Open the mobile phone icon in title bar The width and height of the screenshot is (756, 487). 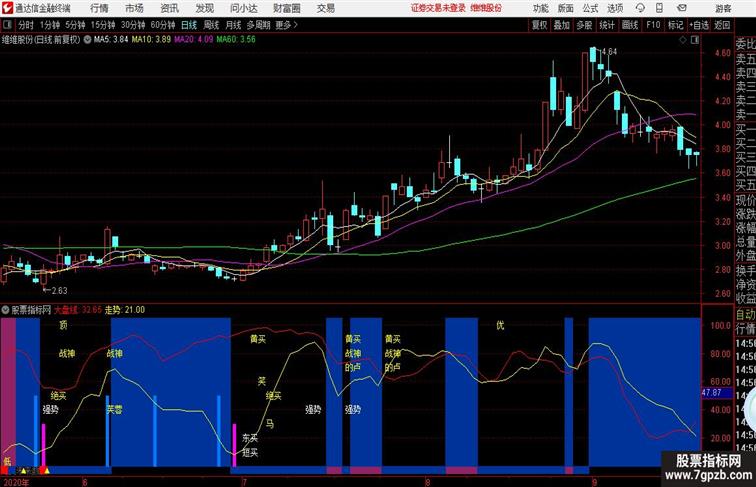(659, 8)
